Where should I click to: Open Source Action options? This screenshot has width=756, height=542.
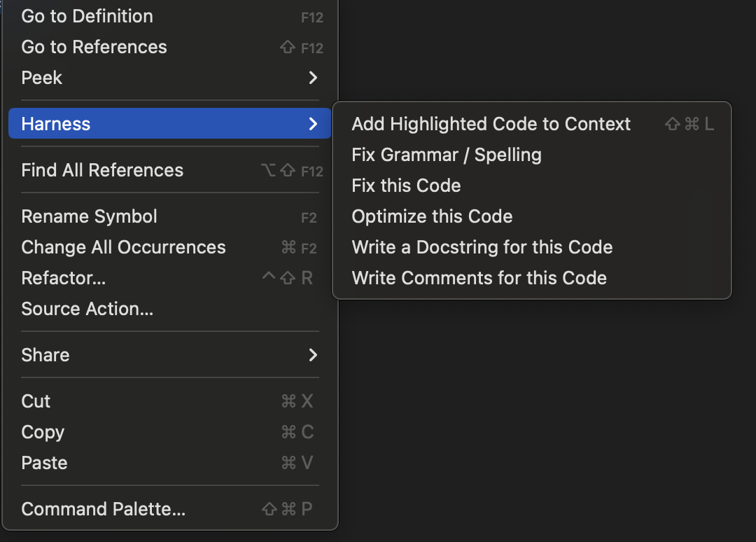click(x=87, y=309)
